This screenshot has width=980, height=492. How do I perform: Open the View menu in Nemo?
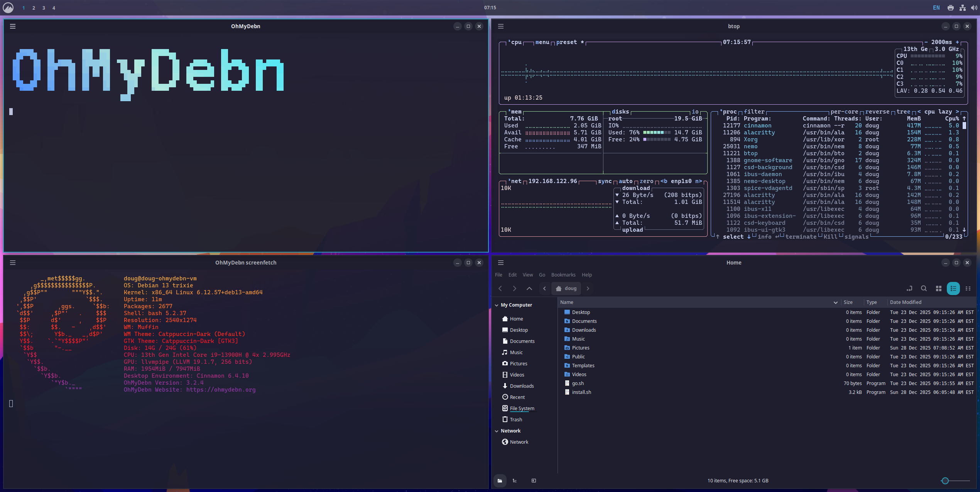(x=527, y=275)
